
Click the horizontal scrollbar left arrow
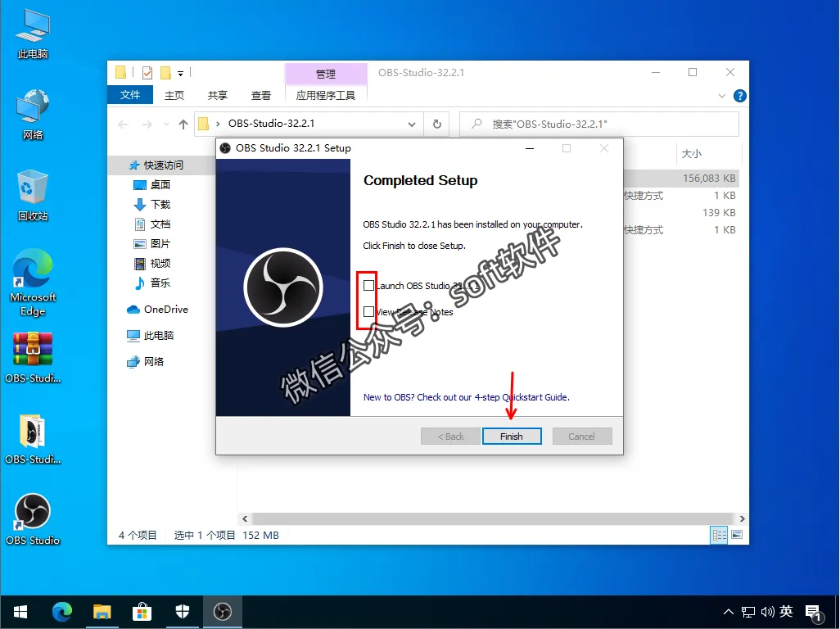coord(245,518)
